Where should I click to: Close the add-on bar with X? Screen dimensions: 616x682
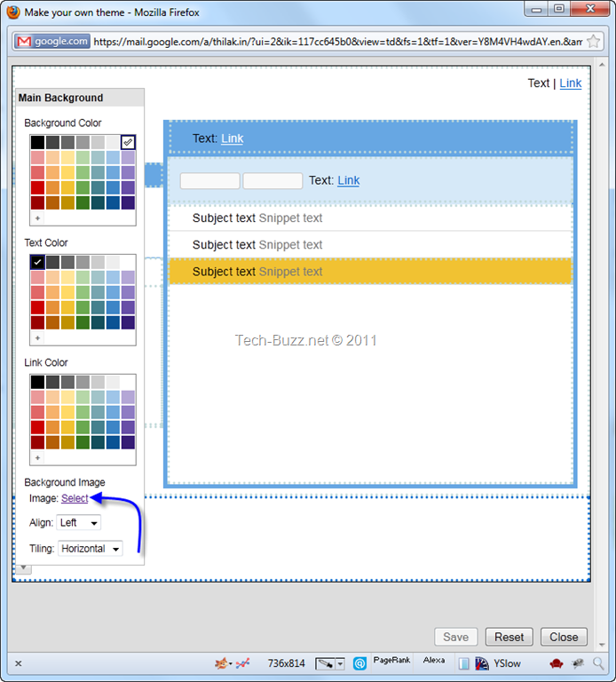pyautogui.click(x=18, y=662)
